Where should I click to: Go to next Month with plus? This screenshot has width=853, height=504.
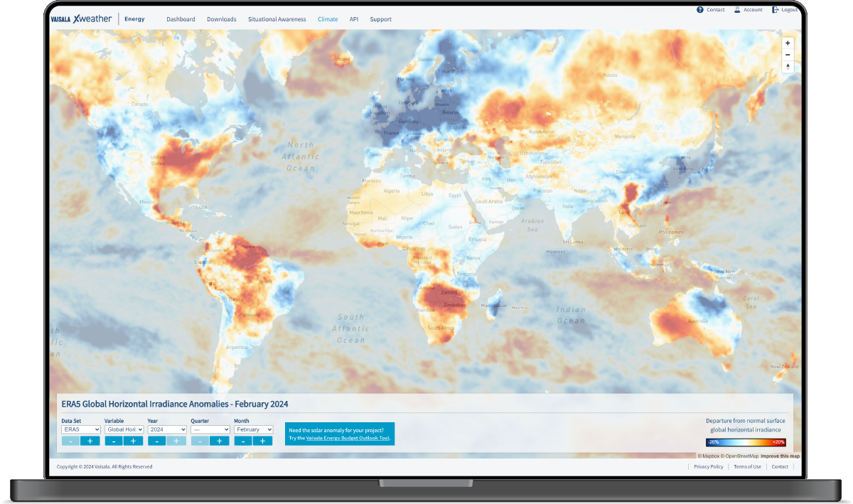point(262,441)
